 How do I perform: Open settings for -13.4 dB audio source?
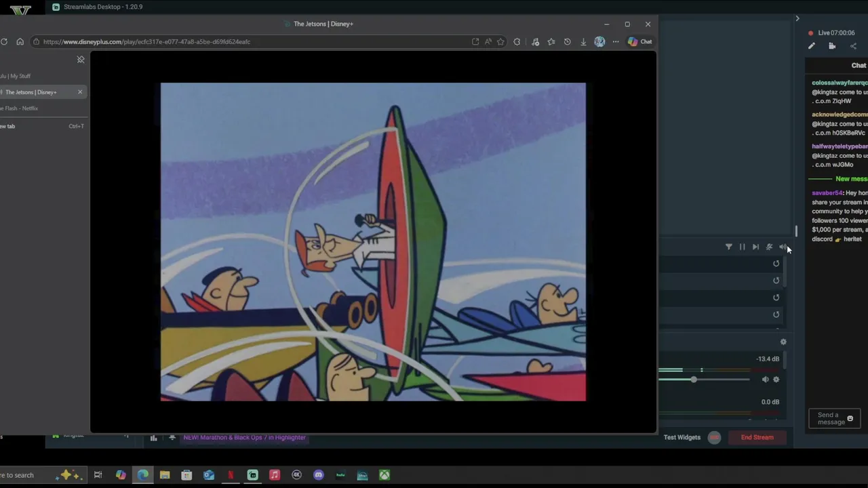pyautogui.click(x=776, y=380)
